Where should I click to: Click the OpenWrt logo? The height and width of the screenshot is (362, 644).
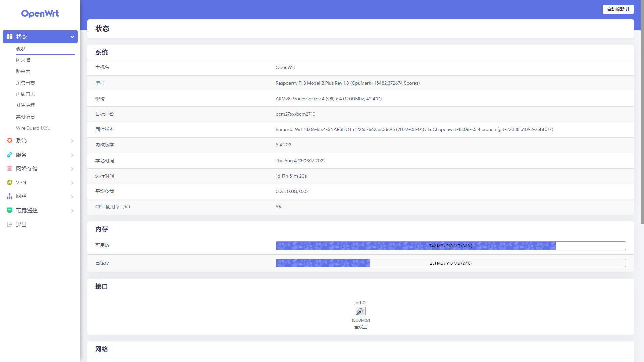click(40, 14)
